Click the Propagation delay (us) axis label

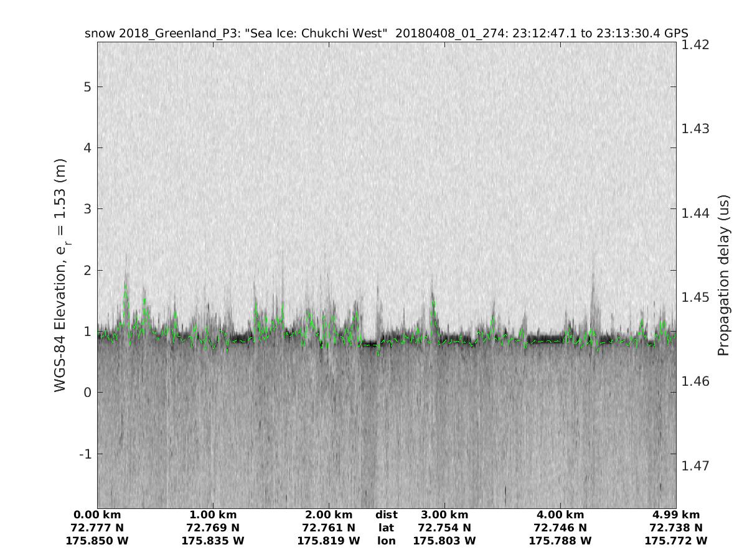pyautogui.click(x=723, y=275)
